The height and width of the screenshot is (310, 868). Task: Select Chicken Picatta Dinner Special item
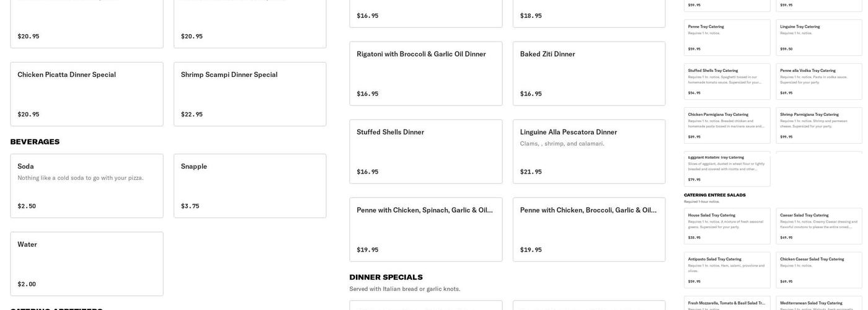coord(87,94)
